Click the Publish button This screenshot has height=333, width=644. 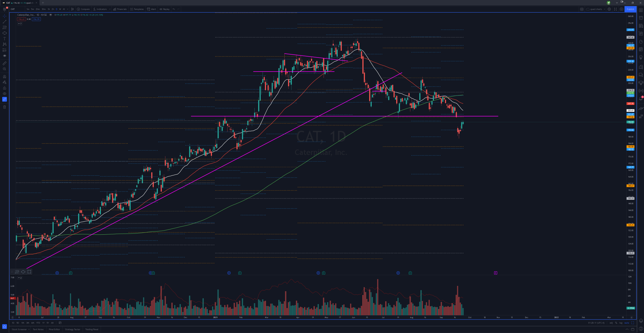(630, 9)
